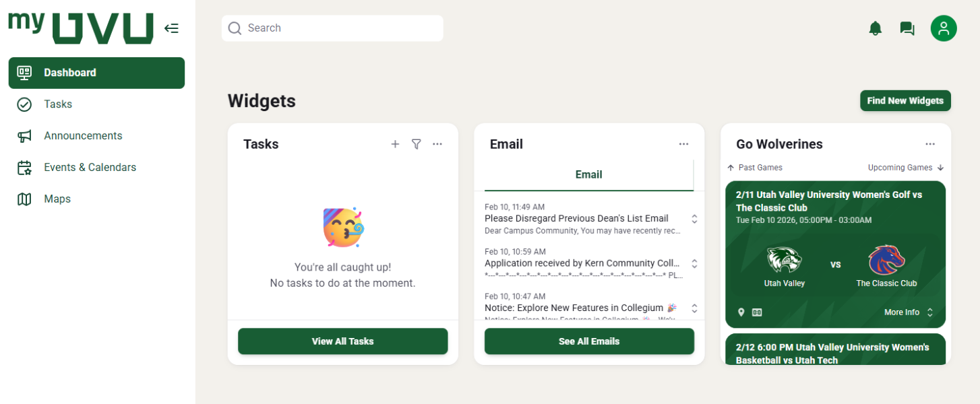
Task: Click the Find New Widgets button
Action: 905,101
